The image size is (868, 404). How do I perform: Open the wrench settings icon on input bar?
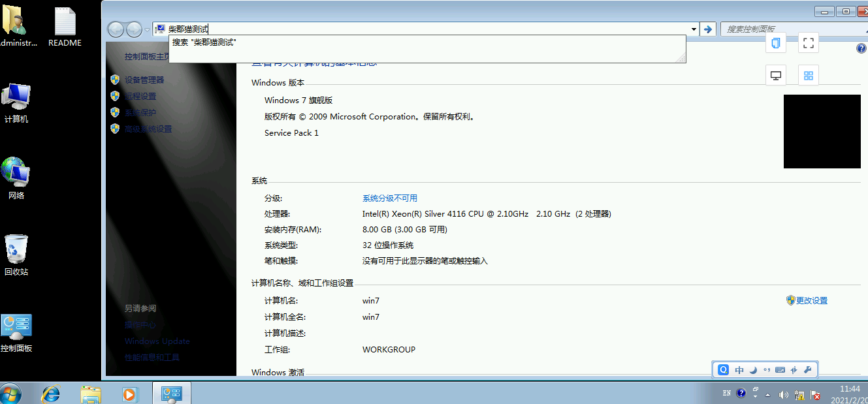click(807, 369)
